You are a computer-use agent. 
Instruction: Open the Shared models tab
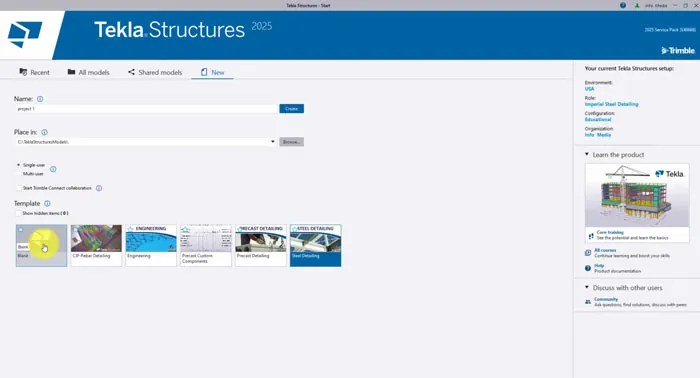point(155,72)
